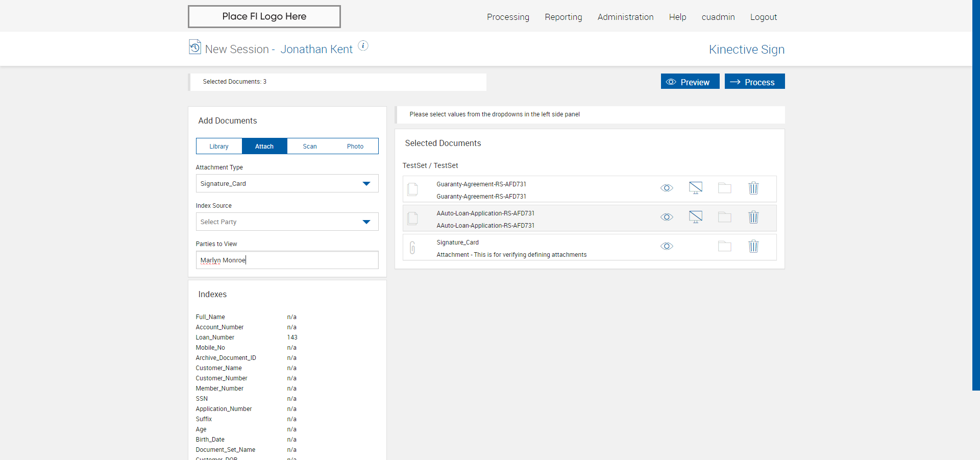Click the session history icon before New Session
980x460 pixels.
pos(195,47)
